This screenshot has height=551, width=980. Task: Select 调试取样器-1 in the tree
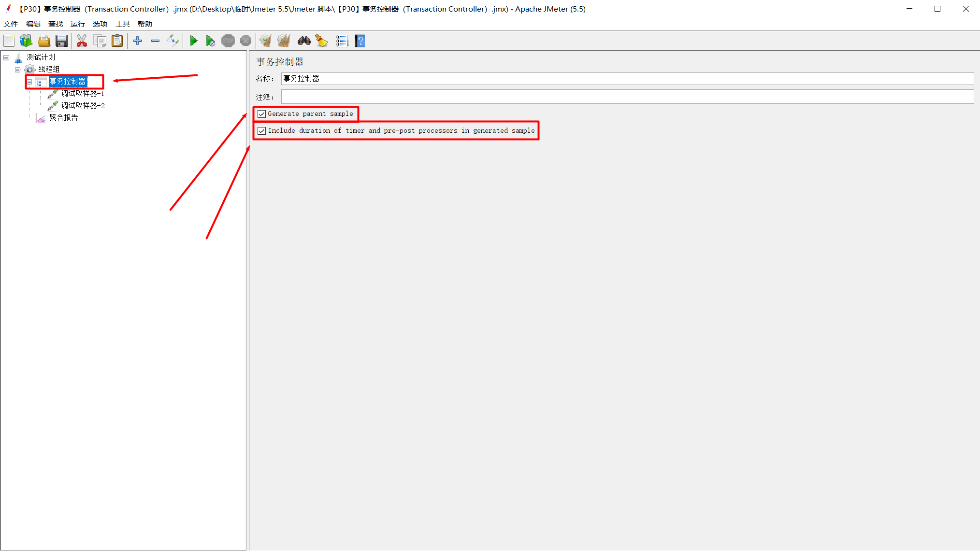[83, 94]
